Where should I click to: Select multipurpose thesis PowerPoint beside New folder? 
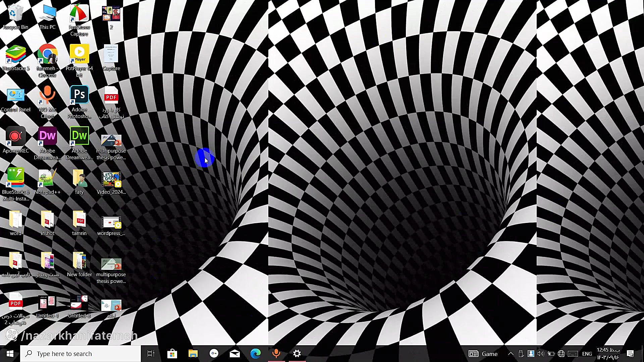coord(111,271)
